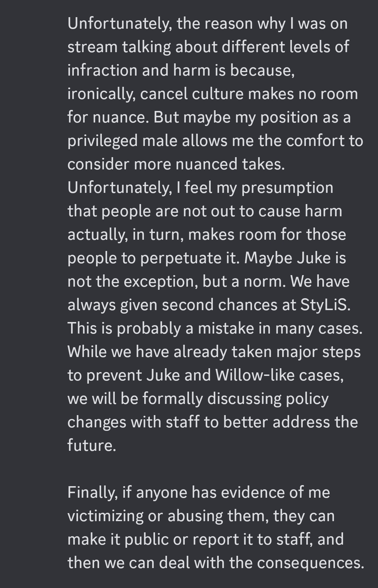Click the word "StyLiS" in the message

click(324, 305)
